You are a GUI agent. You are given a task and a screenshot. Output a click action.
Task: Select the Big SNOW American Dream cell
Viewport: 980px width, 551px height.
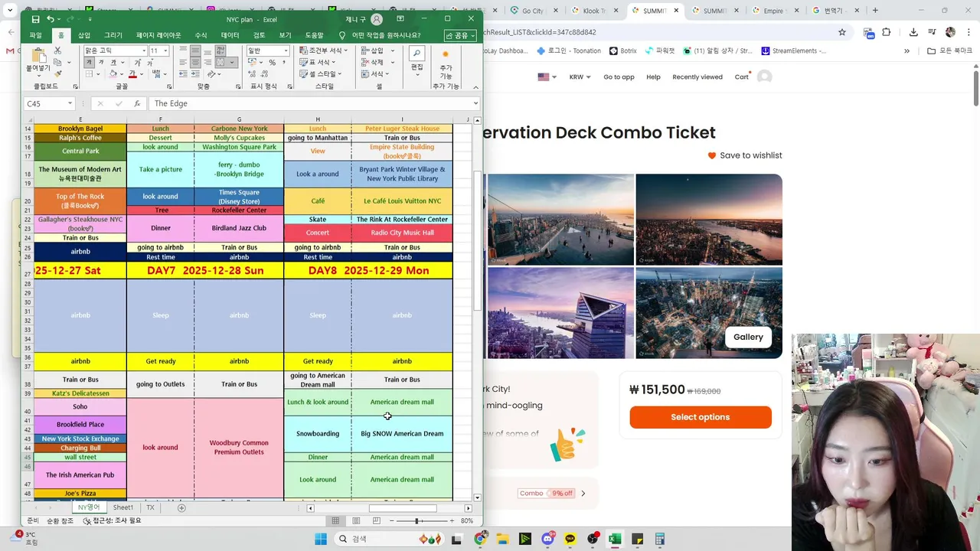(x=402, y=434)
